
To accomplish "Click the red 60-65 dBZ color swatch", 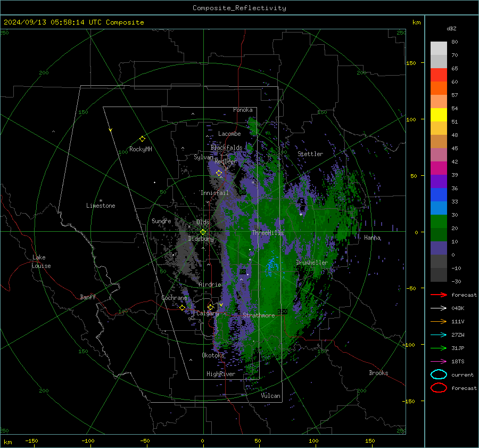I will pyautogui.click(x=439, y=75).
